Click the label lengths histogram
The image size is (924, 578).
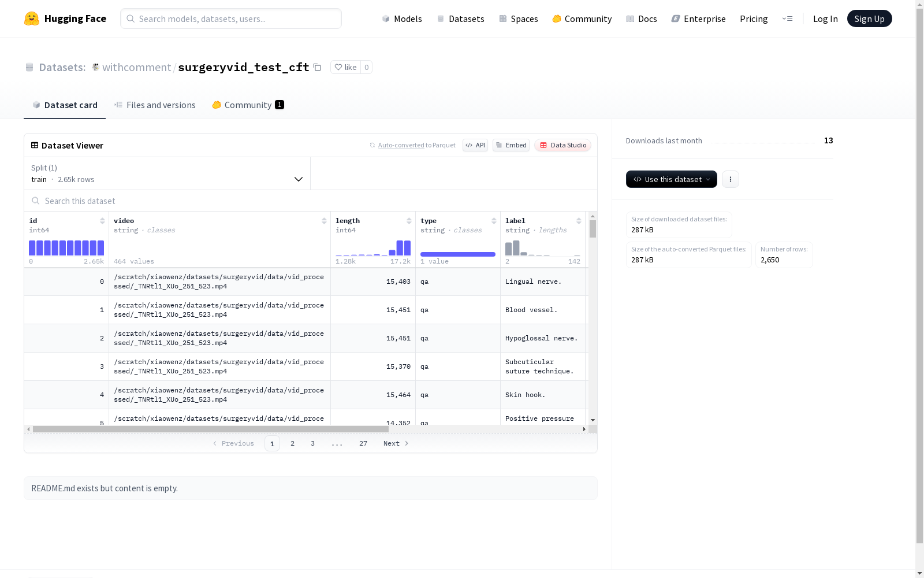(x=543, y=248)
